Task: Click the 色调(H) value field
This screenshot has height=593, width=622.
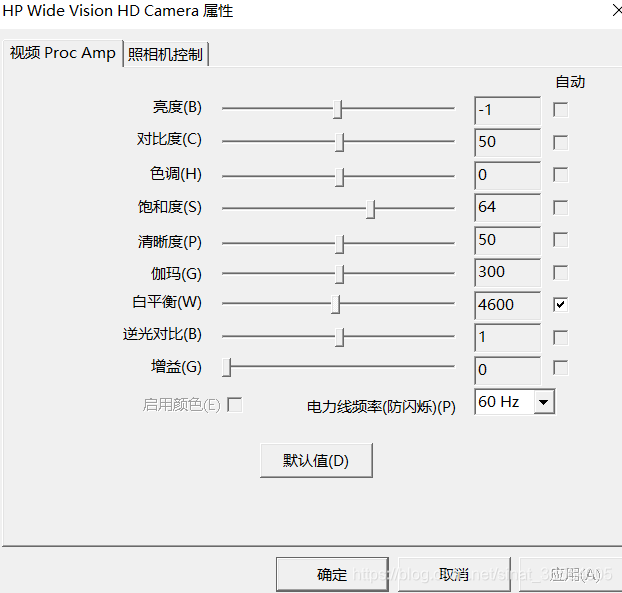Action: point(507,175)
